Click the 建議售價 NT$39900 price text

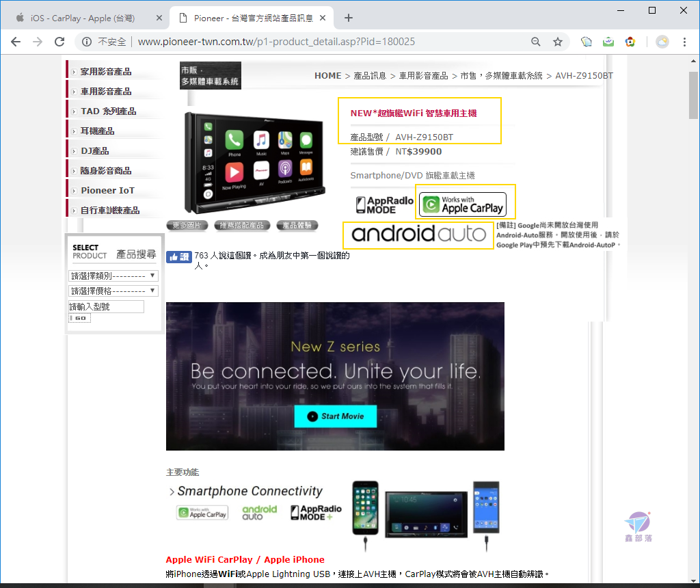coord(396,152)
